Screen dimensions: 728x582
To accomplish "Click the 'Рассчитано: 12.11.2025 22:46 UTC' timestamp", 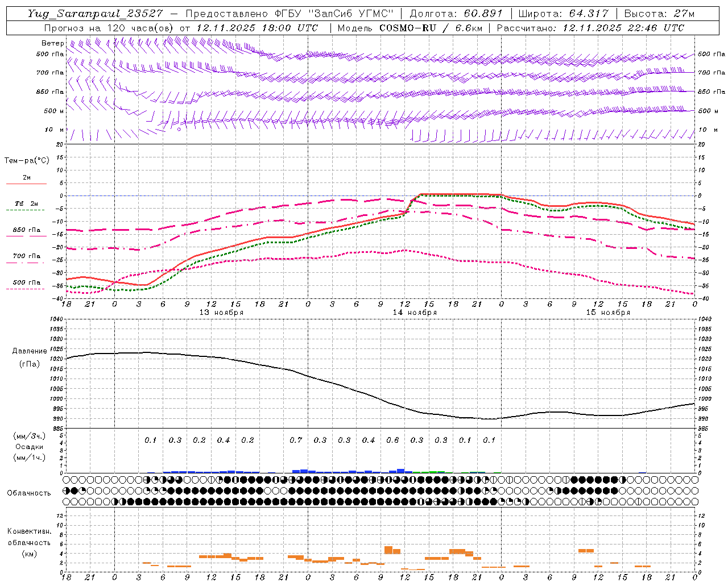I will [x=590, y=28].
